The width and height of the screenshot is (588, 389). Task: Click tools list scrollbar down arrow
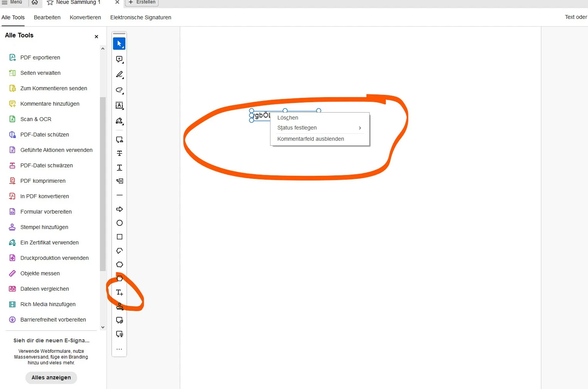[x=103, y=327]
